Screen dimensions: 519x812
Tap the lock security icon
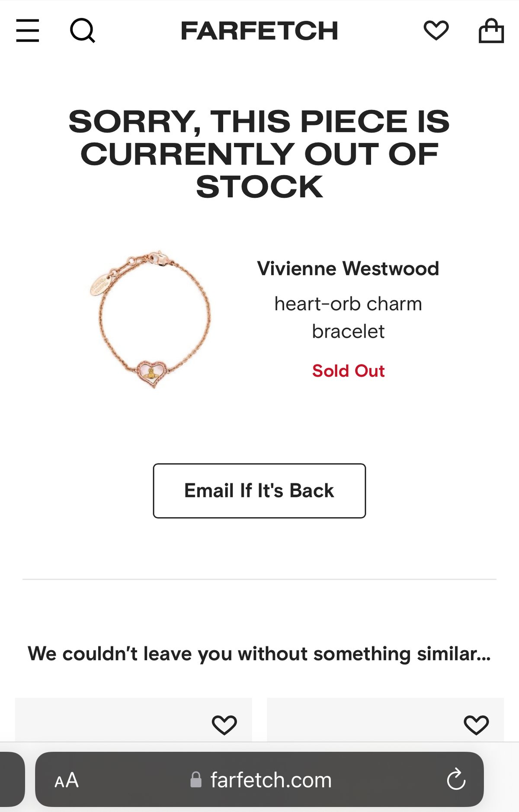(x=196, y=780)
